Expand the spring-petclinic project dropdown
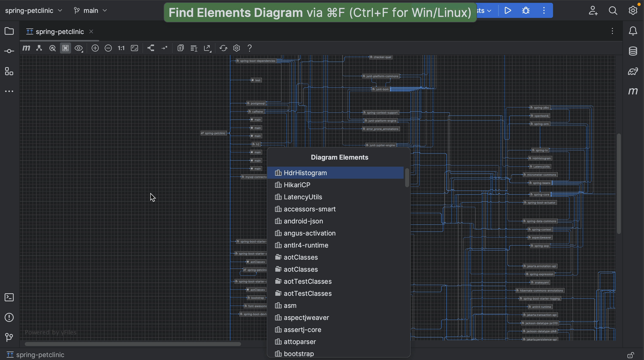644x360 pixels. [x=33, y=10]
